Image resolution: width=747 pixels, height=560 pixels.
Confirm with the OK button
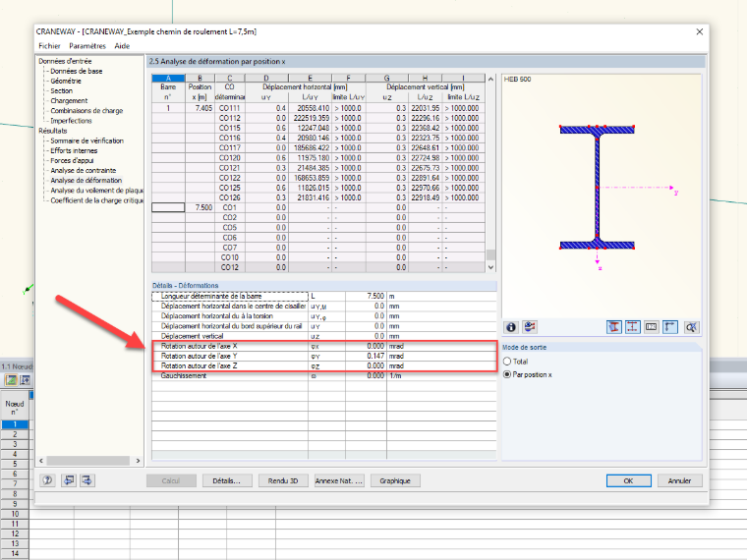click(x=629, y=481)
